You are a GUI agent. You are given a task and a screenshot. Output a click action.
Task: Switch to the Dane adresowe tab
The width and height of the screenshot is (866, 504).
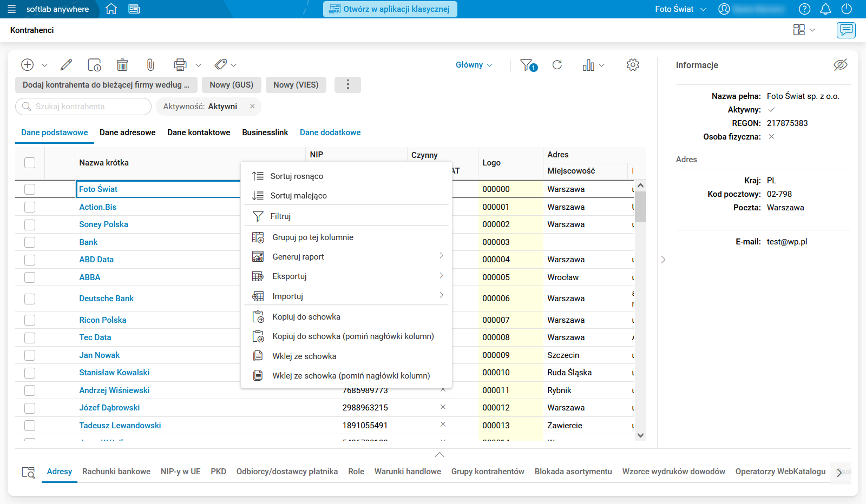point(128,132)
